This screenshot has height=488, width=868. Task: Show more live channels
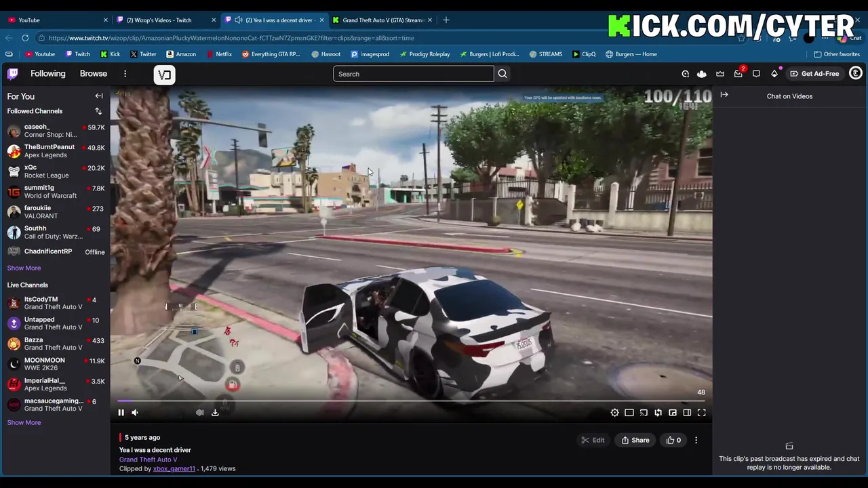click(x=24, y=422)
